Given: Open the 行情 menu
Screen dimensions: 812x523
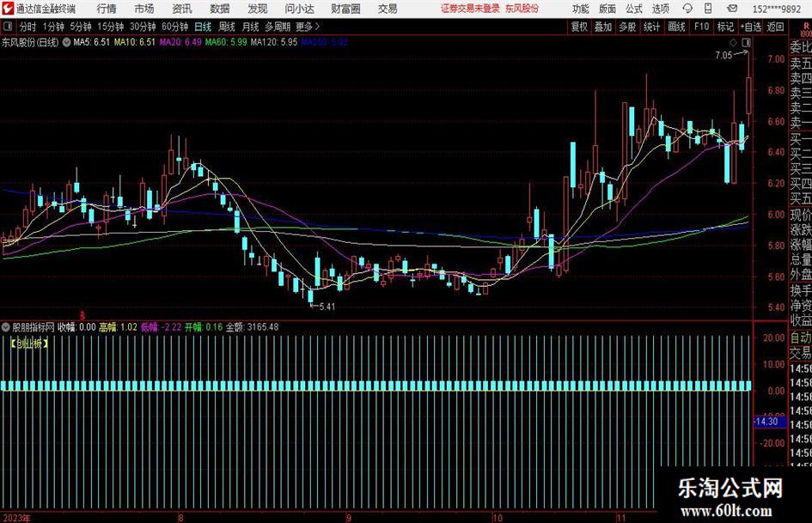Looking at the screenshot, I should click(x=107, y=9).
